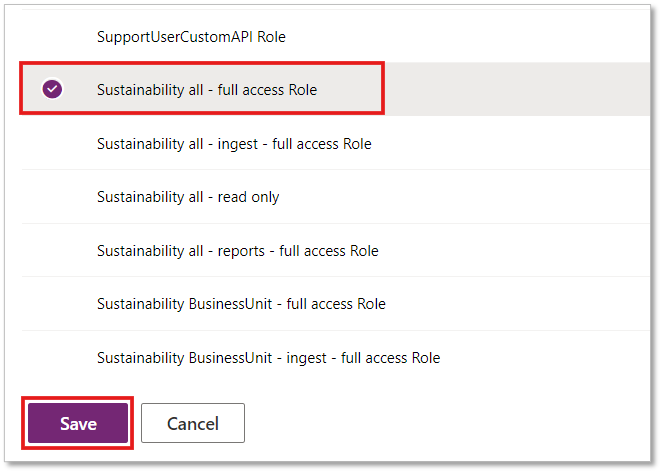Viewport: 662px width, 473px height.
Task: Uncheck the purple checkmark for Sustainability all full access
Action: 52,89
